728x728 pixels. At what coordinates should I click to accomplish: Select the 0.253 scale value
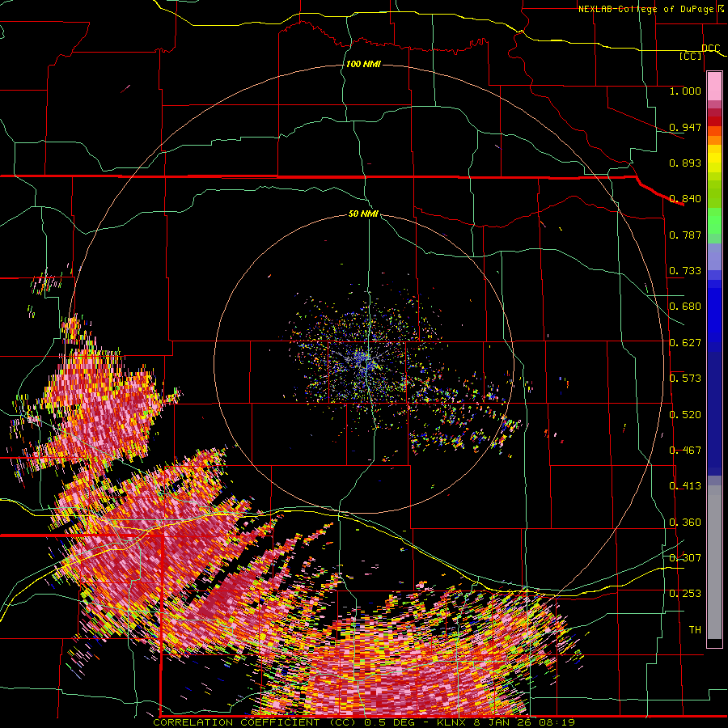[x=685, y=594]
